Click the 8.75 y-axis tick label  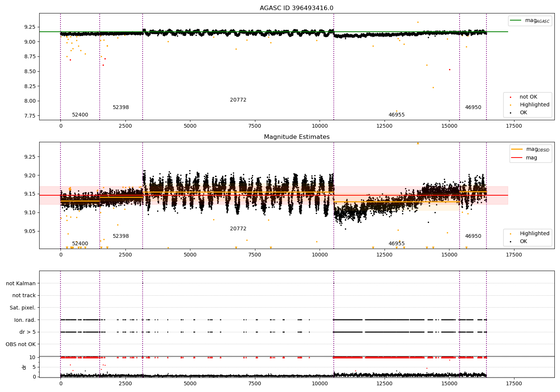coord(29,57)
